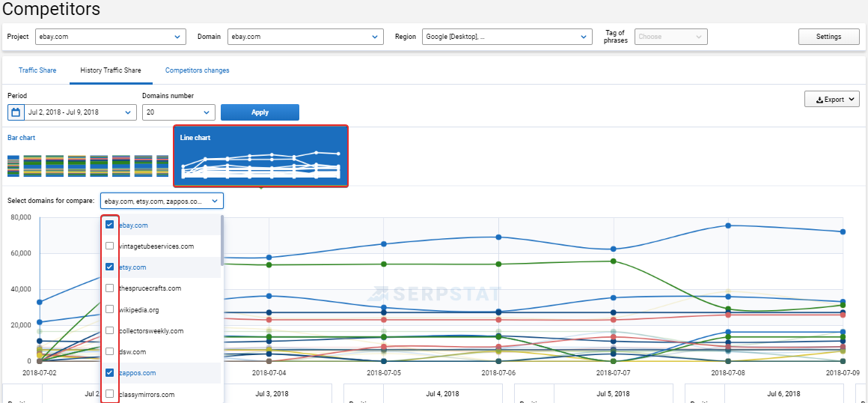The image size is (868, 403).
Task: Check the dsw.com checkbox
Action: (x=109, y=351)
